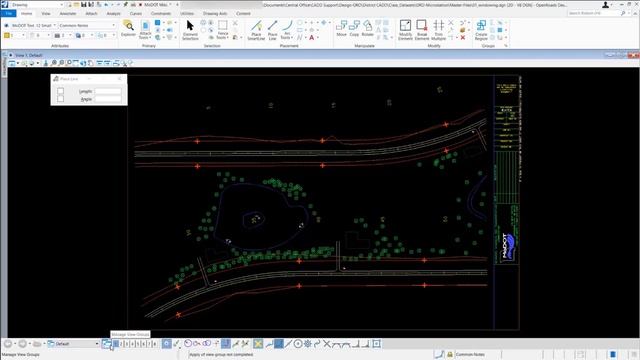Image resolution: width=640 pixels, height=360 pixels.
Task: Click the View Next forward arrow
Action: (22, 344)
